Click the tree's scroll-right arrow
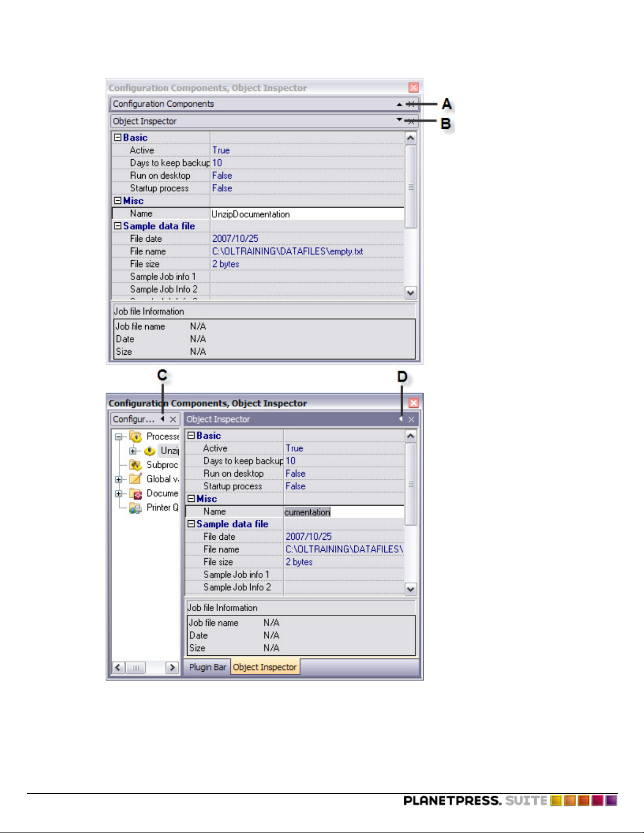 pyautogui.click(x=172, y=667)
